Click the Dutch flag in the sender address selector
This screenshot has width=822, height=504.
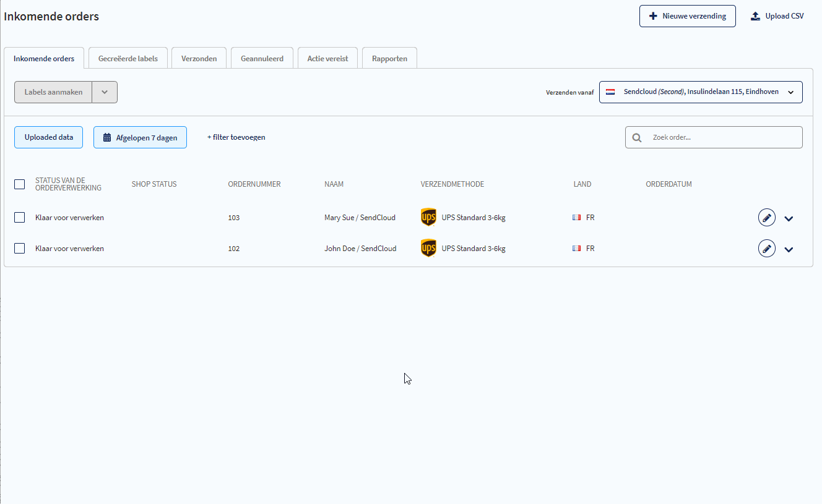[610, 92]
